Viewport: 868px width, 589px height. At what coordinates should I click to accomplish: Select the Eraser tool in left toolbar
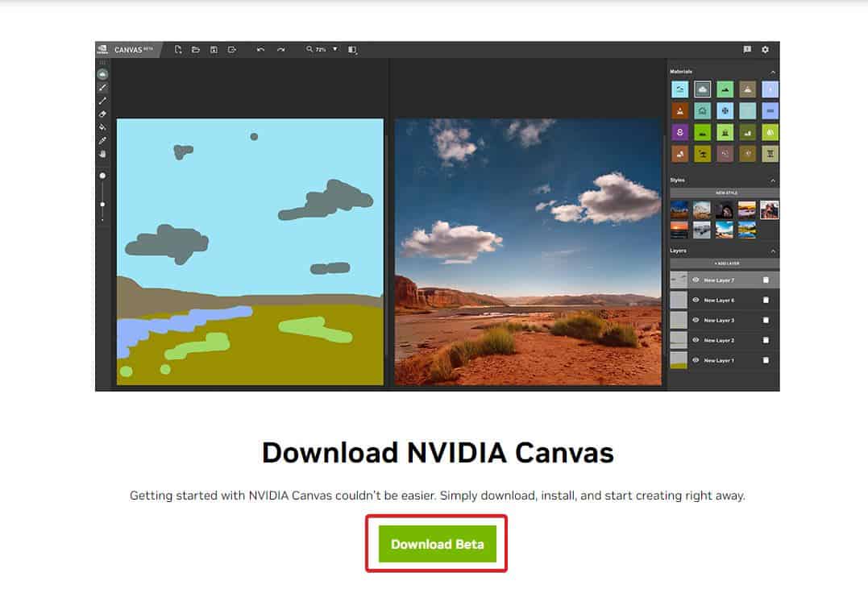click(102, 114)
